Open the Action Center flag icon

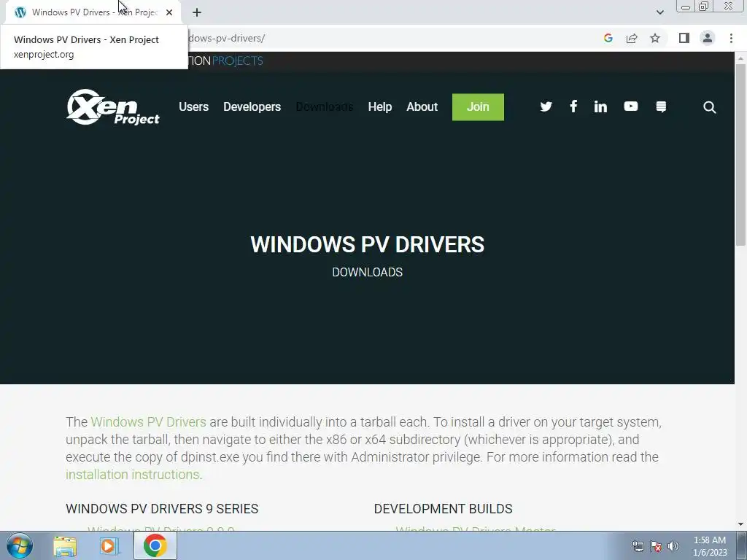click(656, 546)
